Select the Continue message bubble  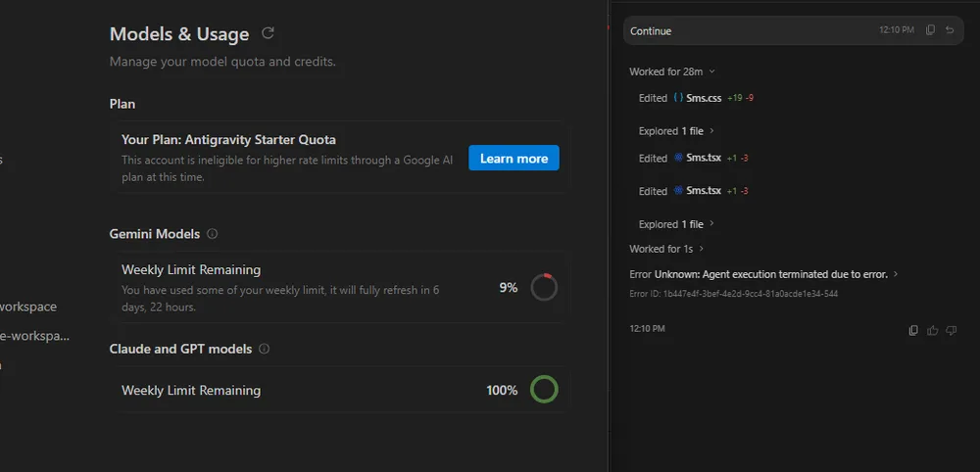pos(794,30)
